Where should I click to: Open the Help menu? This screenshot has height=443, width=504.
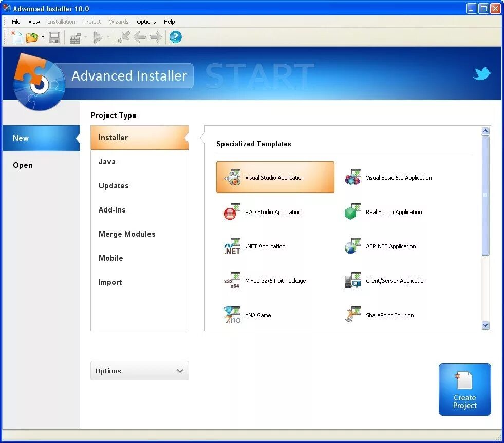(x=170, y=22)
